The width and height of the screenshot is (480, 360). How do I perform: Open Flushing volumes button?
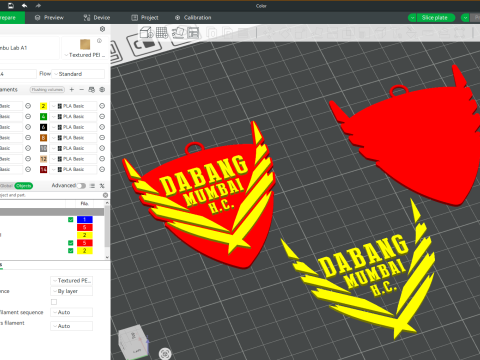[x=47, y=89]
